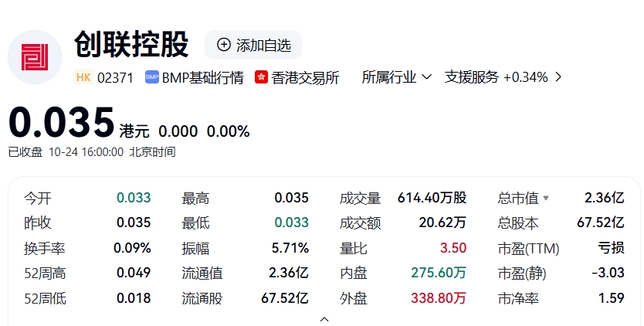Click the current price 0.035
The width and height of the screenshot is (644, 326).
point(62,124)
